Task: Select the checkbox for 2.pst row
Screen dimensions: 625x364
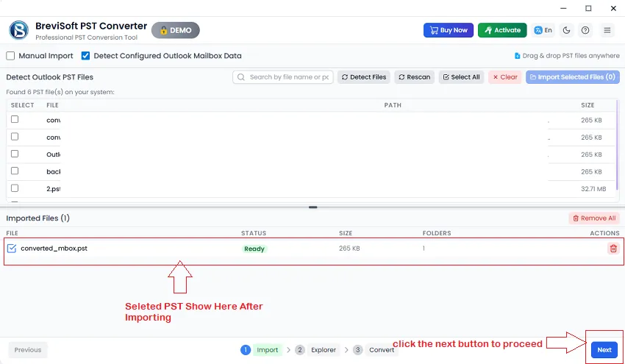Action: (15, 188)
